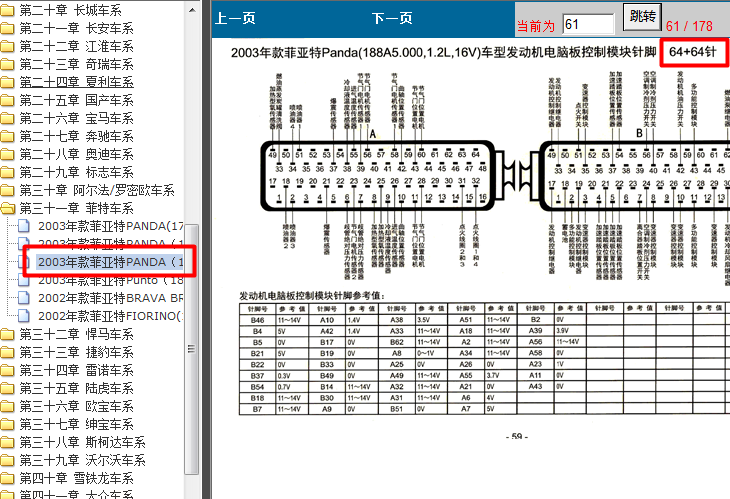Open folder icon of 第三十三章 捷豹车系

7,352
